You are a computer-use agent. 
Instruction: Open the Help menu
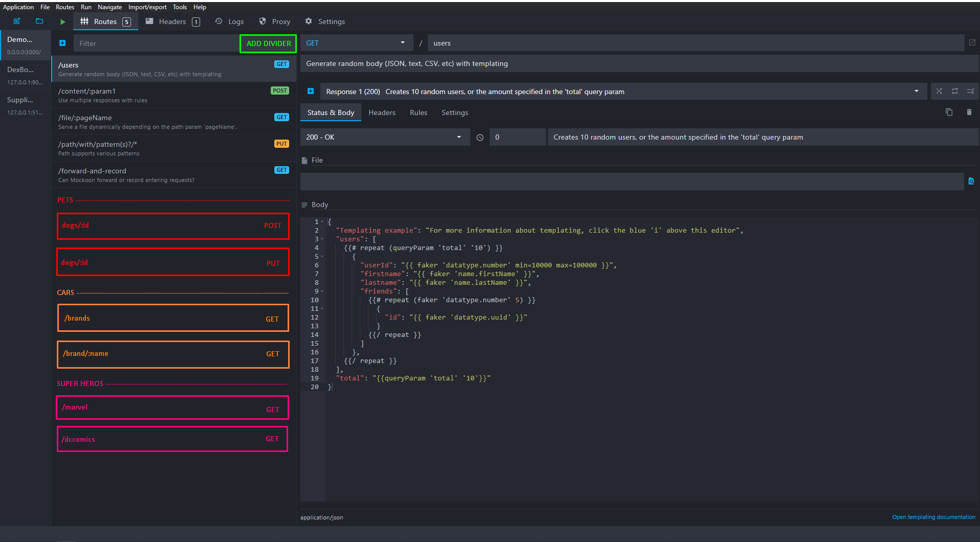tap(200, 7)
